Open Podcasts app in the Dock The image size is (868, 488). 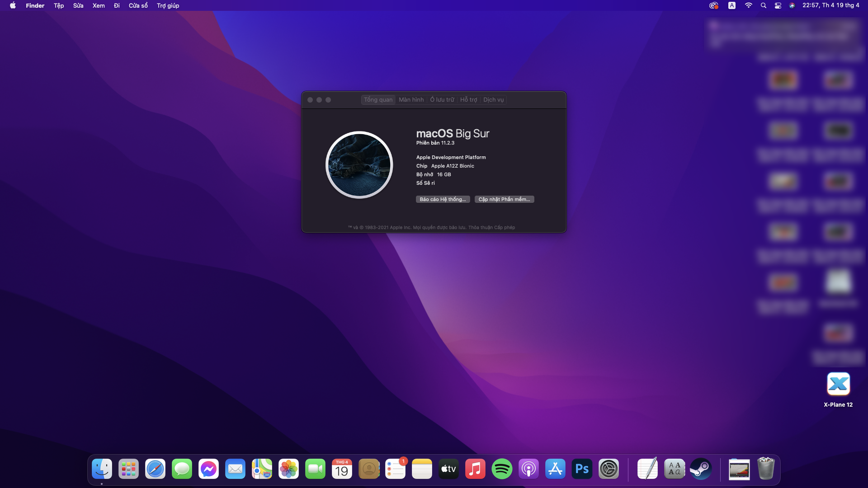click(528, 469)
